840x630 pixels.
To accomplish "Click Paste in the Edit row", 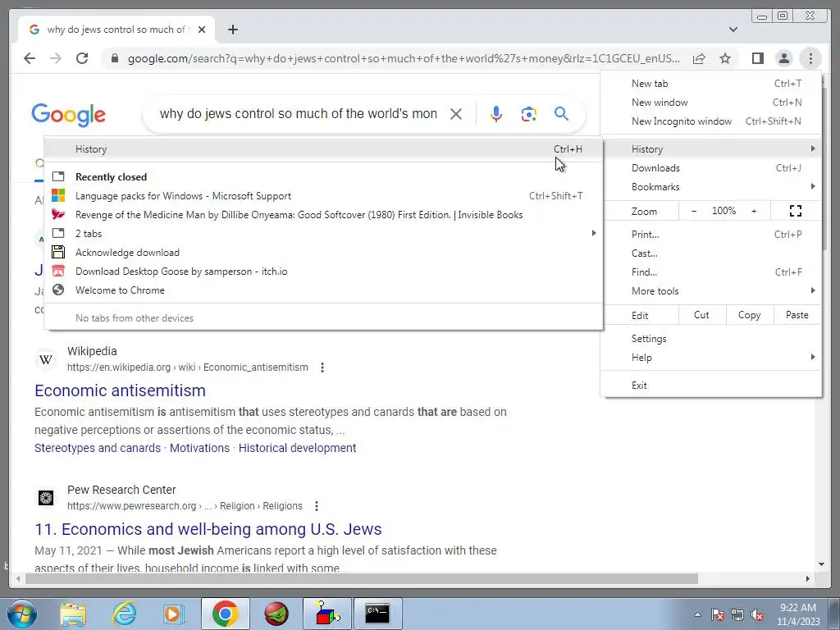I will (797, 315).
